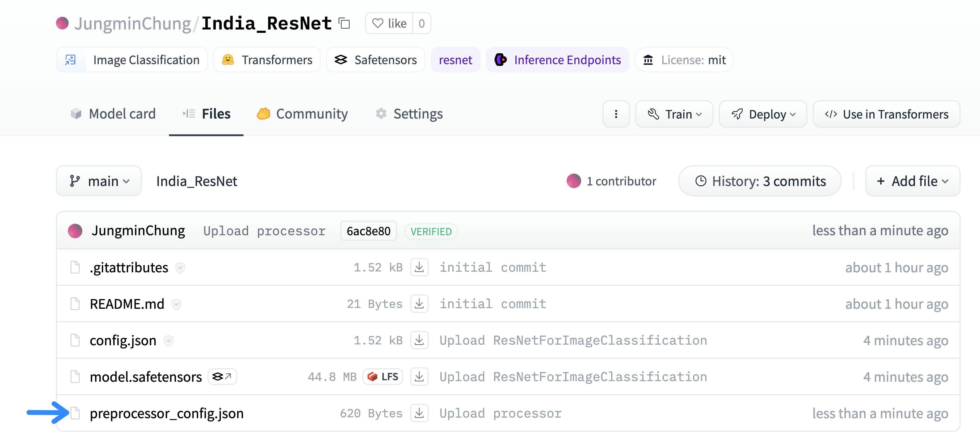Screen dimensions: 980x448
Task: Download preprocessor_config.json with the download icon
Action: pos(419,413)
